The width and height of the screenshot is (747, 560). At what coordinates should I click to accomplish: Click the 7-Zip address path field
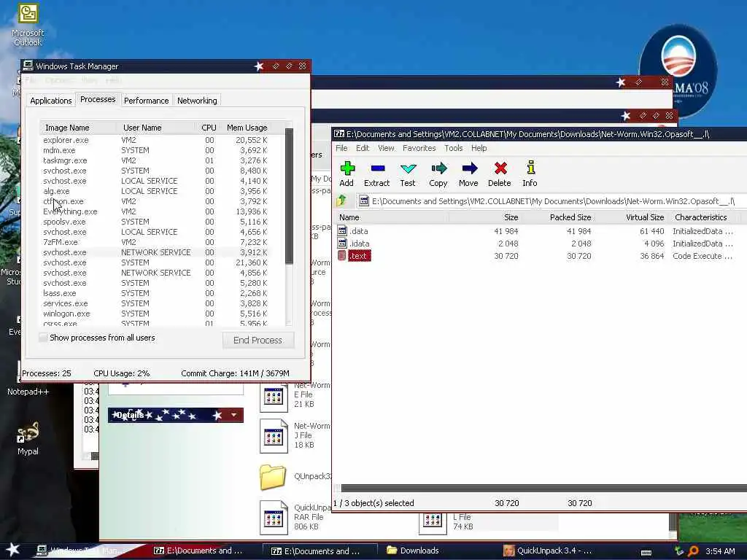click(553, 201)
